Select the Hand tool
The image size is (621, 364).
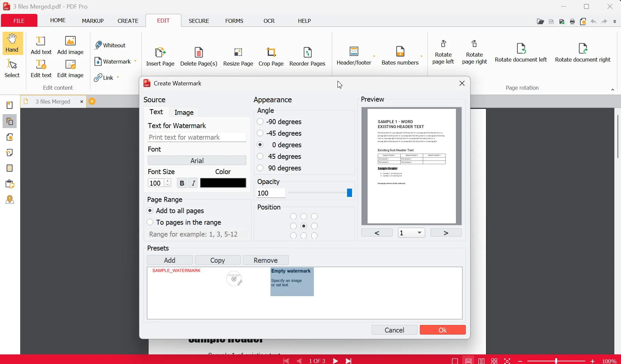coord(12,43)
